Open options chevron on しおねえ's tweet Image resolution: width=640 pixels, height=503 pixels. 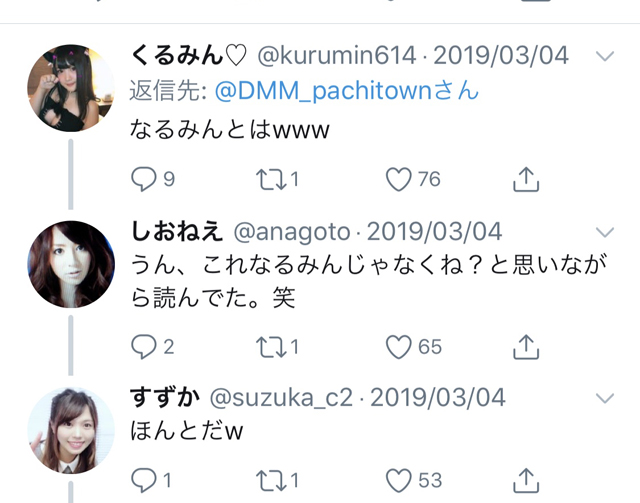[x=605, y=232]
